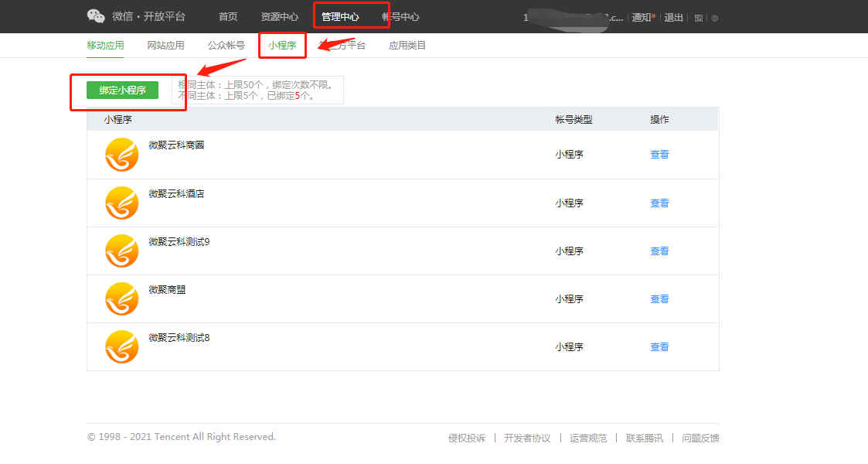
Task: Open 帐号中心 in top navigation
Action: (401, 16)
